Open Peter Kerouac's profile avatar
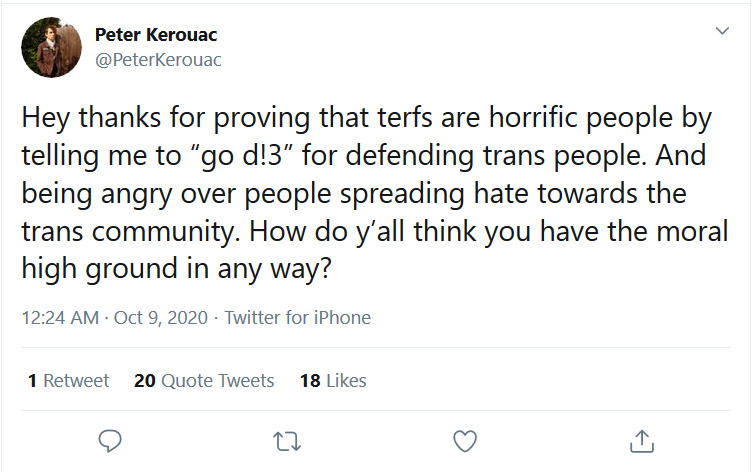Screen dimensions: 755x472 pyautogui.click(x=52, y=47)
